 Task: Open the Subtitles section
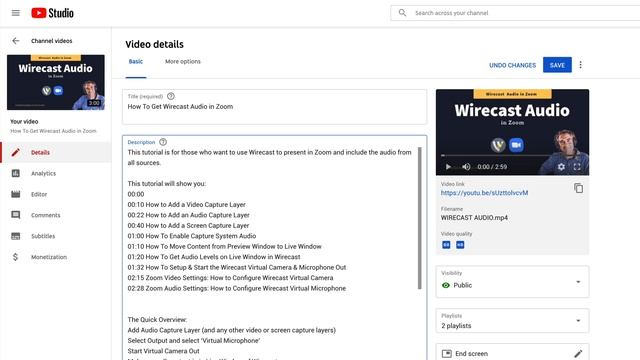point(43,236)
